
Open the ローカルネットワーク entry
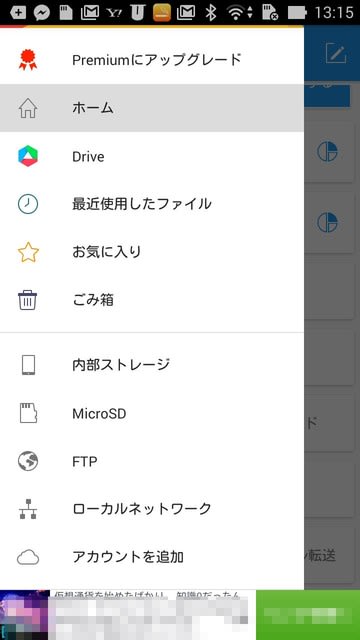[x=152, y=509]
